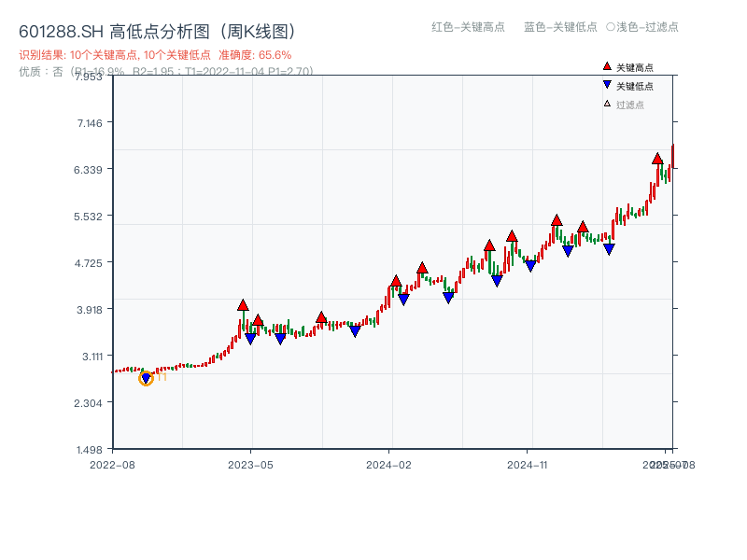Toggle the 浅色-过滤点 circle option
The width and height of the screenshot is (747, 560).
[x=611, y=27]
